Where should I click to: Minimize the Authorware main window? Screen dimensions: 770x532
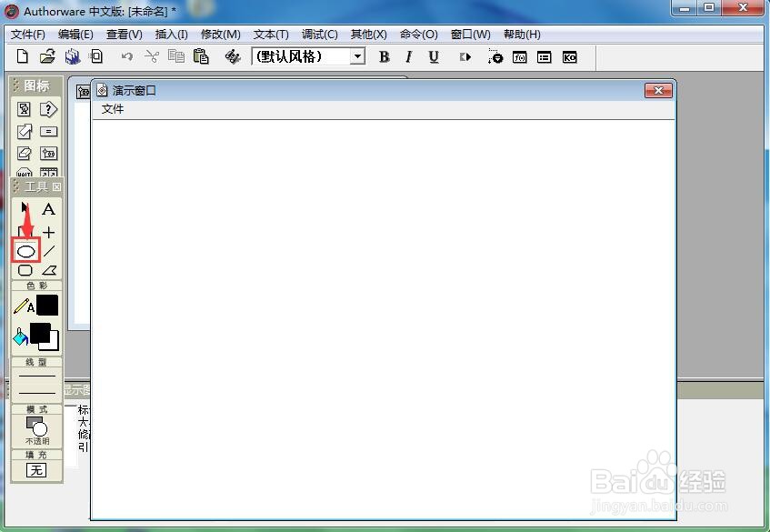coord(685,8)
